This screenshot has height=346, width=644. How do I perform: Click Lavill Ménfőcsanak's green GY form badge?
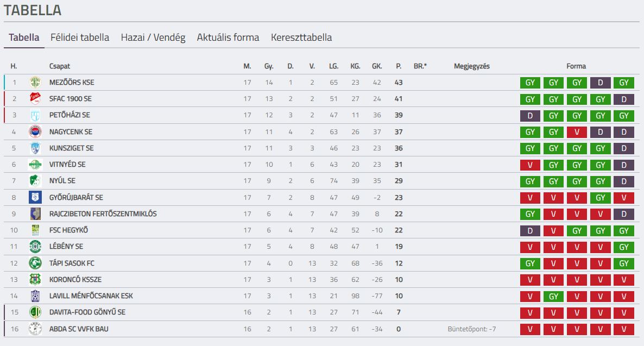point(554,296)
